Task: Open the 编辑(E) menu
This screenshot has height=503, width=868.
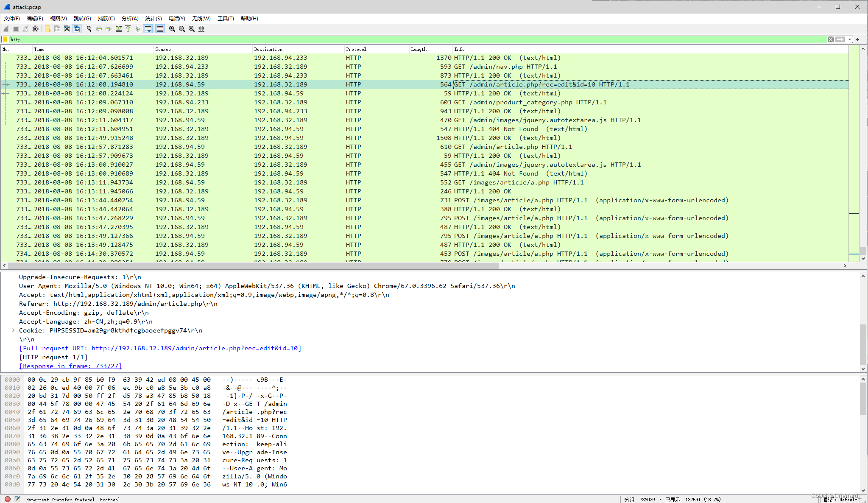Action: pyautogui.click(x=35, y=19)
